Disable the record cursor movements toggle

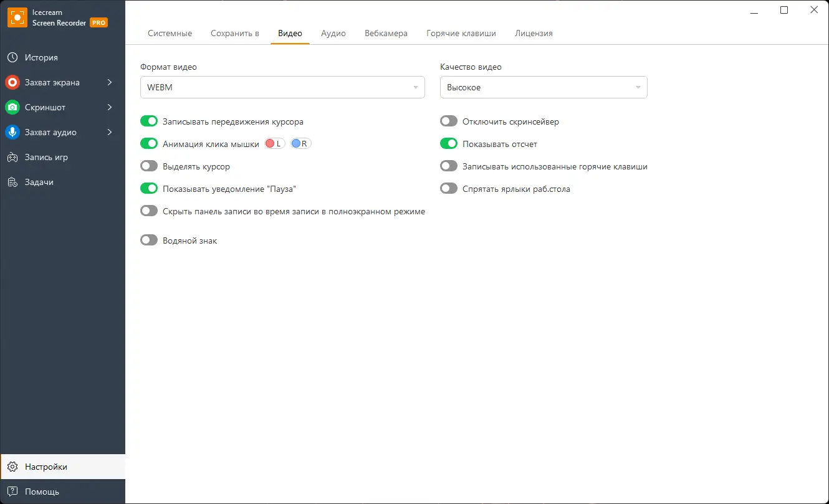click(x=149, y=121)
